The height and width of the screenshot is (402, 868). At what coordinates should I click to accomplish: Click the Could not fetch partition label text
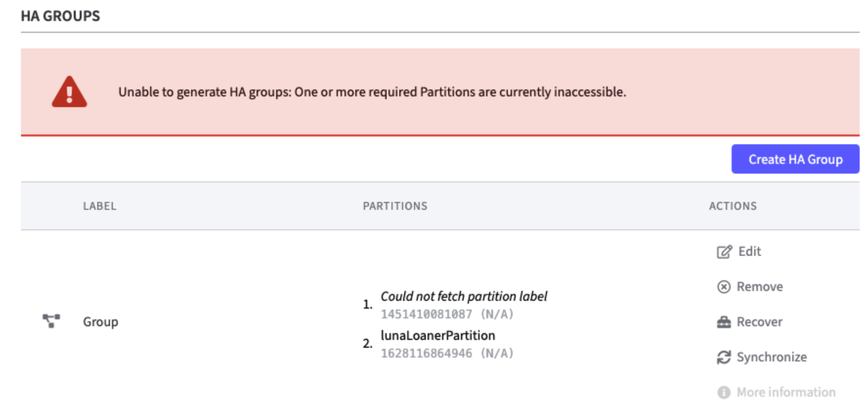click(x=464, y=296)
